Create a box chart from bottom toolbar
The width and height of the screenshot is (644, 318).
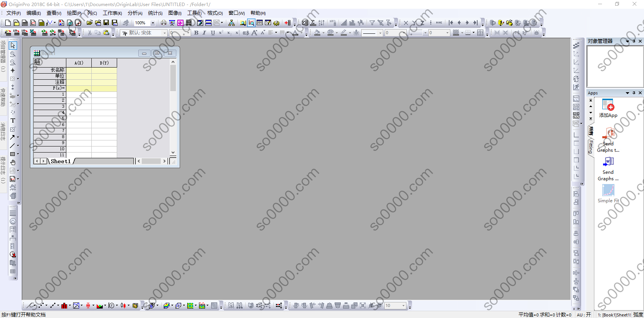pos(88,305)
